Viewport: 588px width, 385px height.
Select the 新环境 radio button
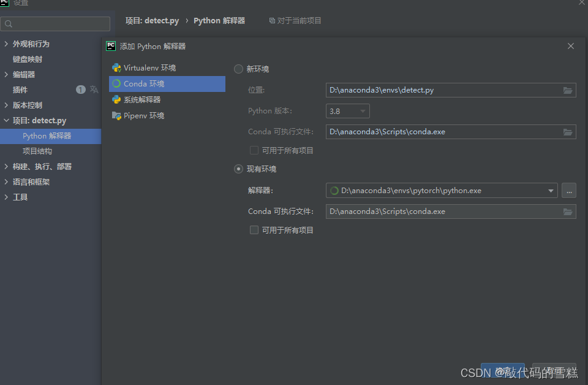tap(238, 69)
